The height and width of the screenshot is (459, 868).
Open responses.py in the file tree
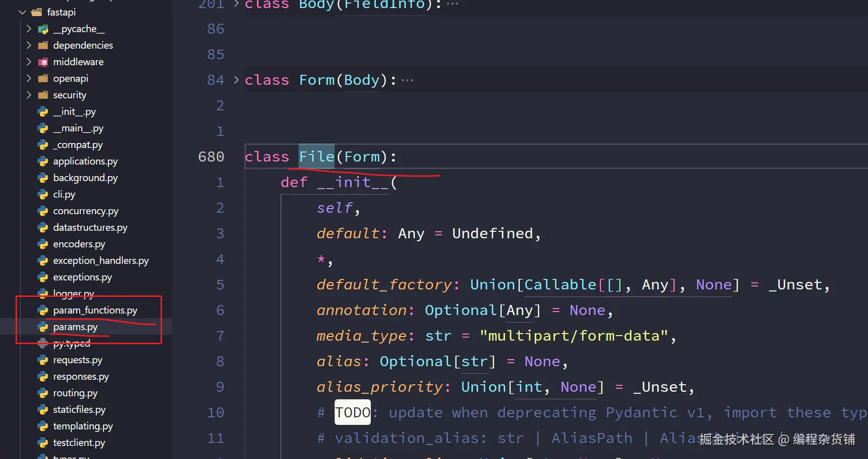pyautogui.click(x=81, y=376)
